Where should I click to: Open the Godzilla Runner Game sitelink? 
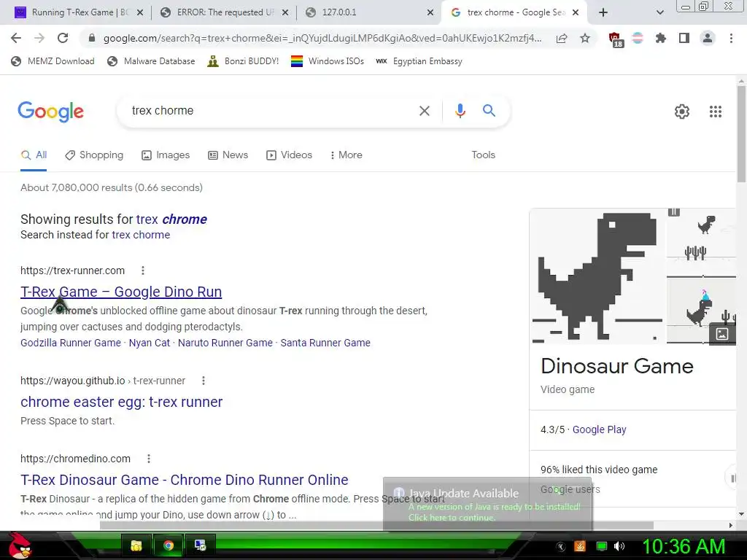pos(71,343)
